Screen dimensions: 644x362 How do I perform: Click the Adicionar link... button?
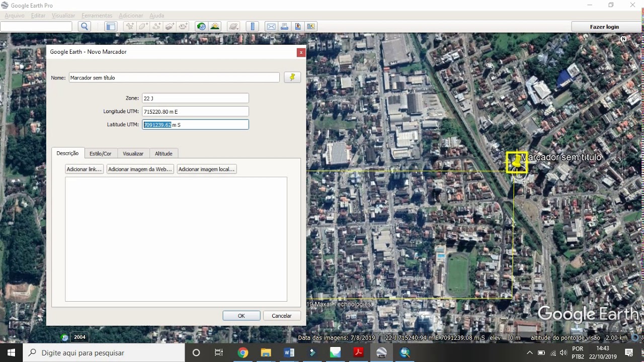coord(85,169)
